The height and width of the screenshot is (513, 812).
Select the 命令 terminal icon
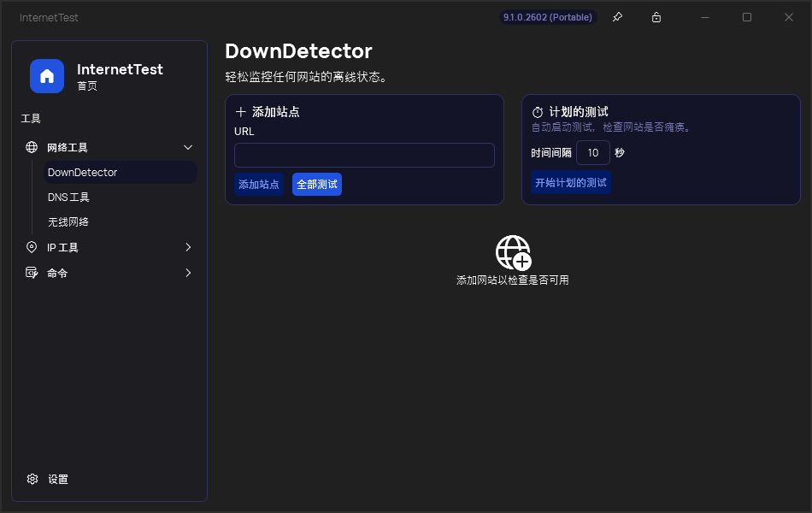pos(31,273)
